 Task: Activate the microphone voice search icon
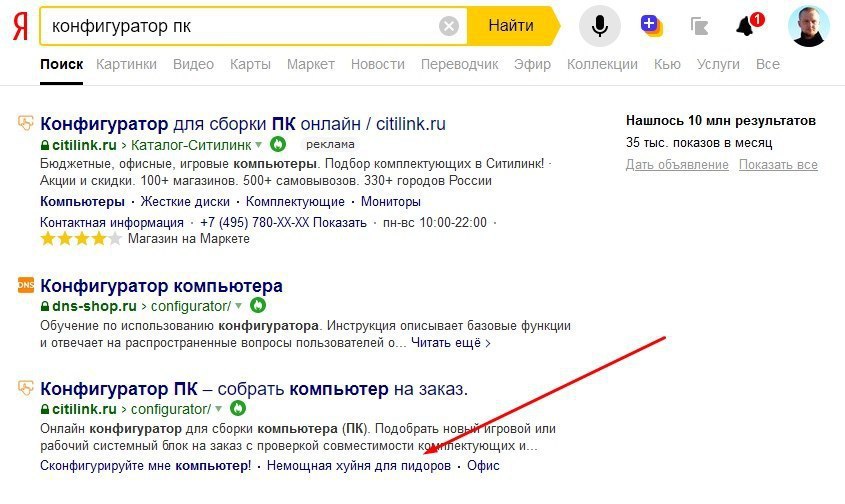[x=599, y=25]
